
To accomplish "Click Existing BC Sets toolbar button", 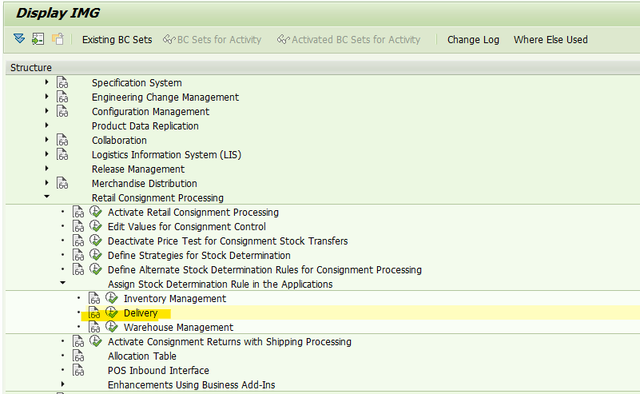I will point(117,40).
